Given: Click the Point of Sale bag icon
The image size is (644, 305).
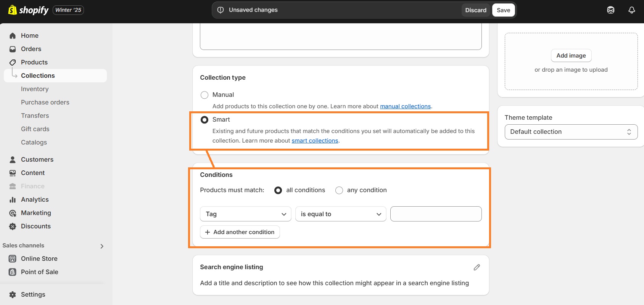Looking at the screenshot, I should click(13, 272).
